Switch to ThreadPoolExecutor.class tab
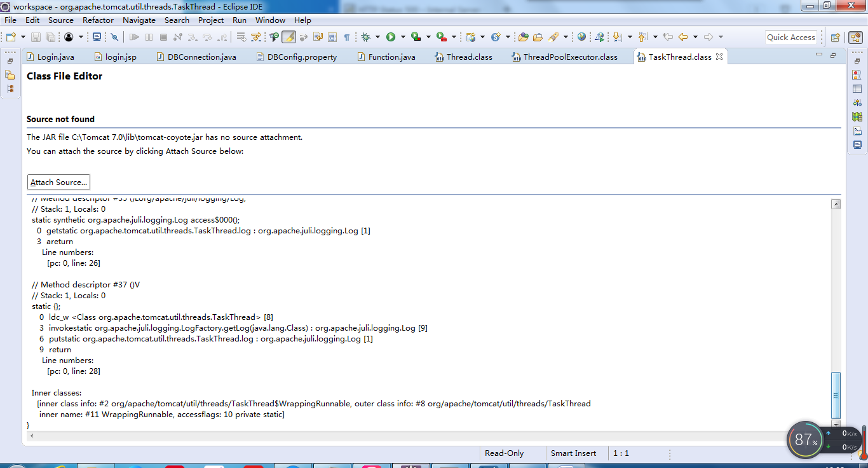Screen dimensions: 868x468 [565, 57]
